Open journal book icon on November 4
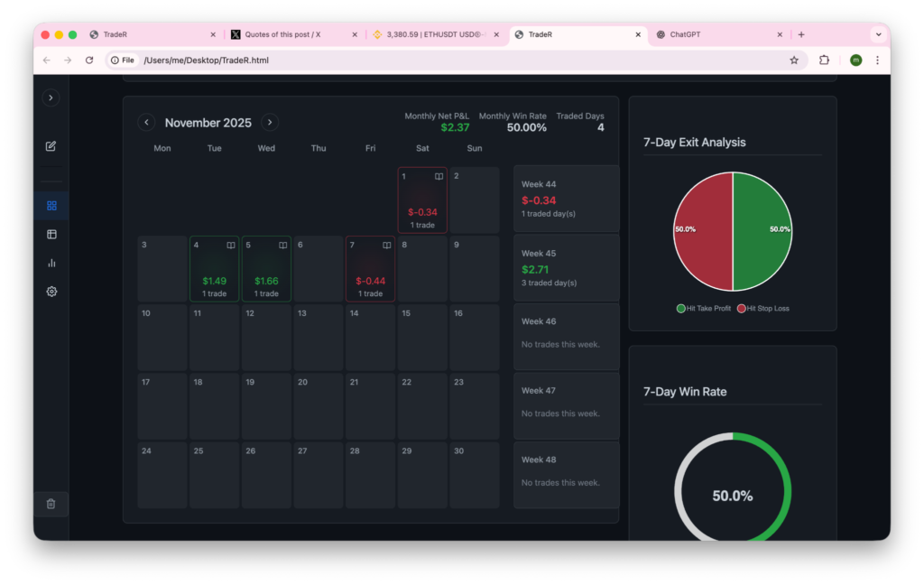 coord(230,245)
